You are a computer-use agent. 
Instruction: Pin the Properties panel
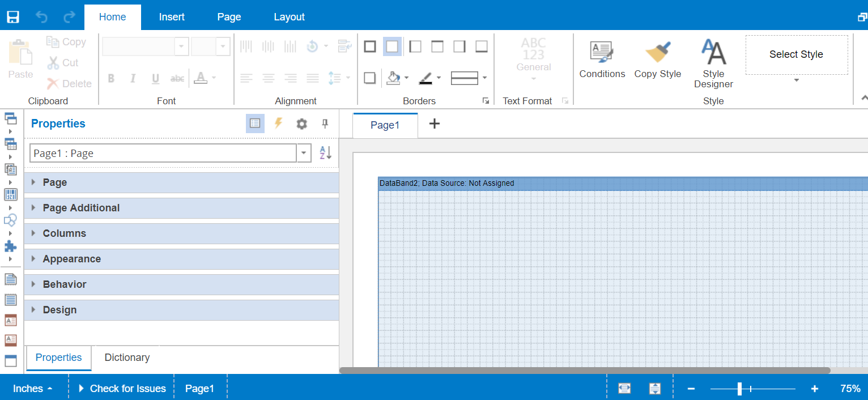pyautogui.click(x=325, y=124)
